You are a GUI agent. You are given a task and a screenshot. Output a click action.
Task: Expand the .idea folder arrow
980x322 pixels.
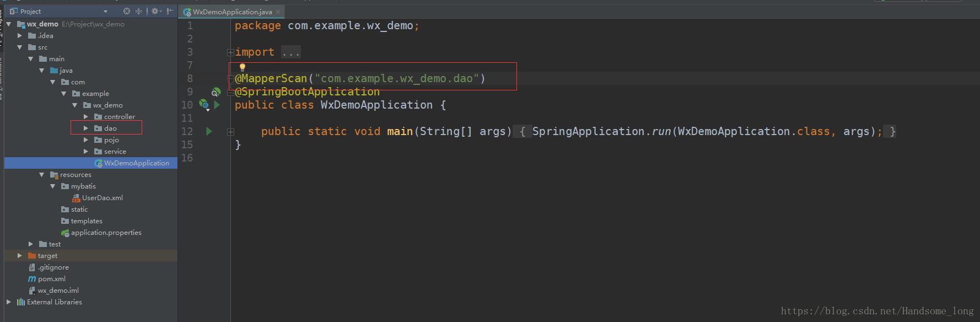[x=20, y=36]
